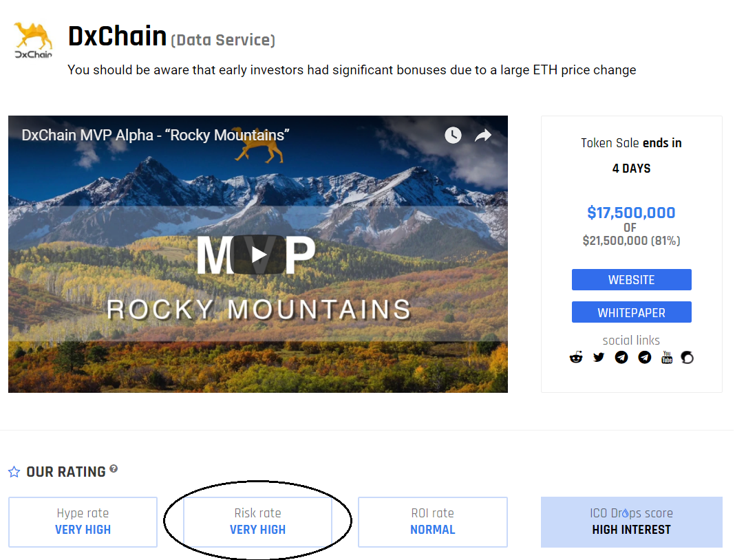Open the Twitter bird social link
Viewport: 735px width, 560px height.
[x=599, y=357]
